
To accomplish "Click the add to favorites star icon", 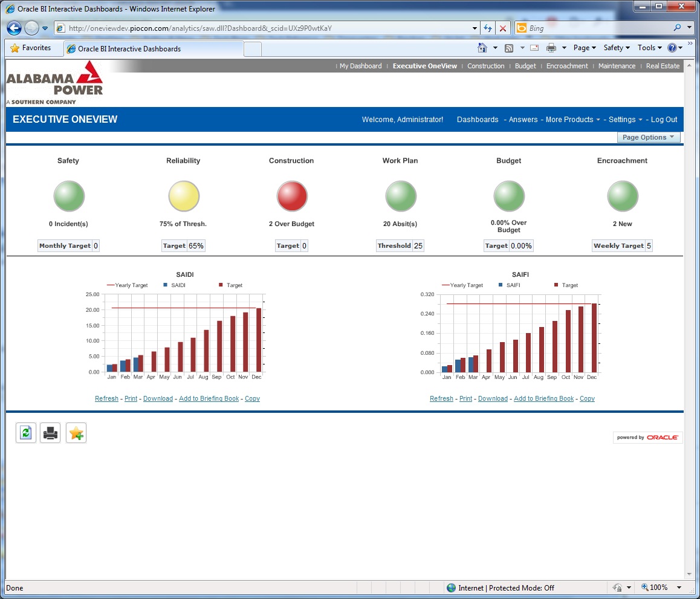I will [x=76, y=433].
